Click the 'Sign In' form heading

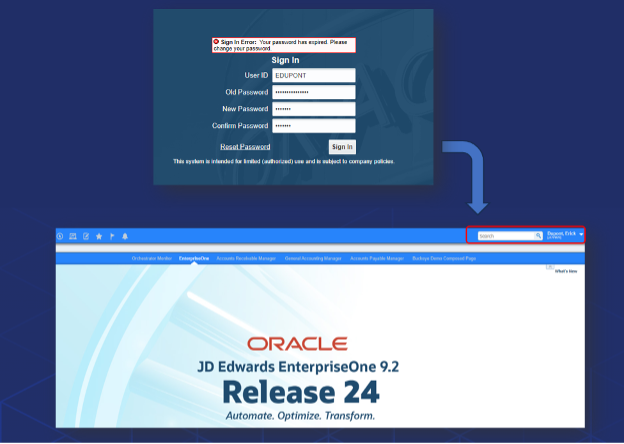click(285, 60)
